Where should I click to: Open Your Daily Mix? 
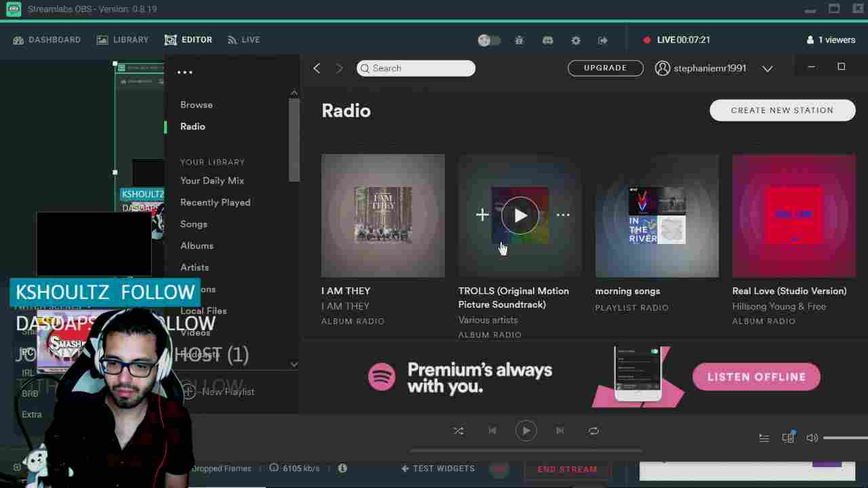212,180
